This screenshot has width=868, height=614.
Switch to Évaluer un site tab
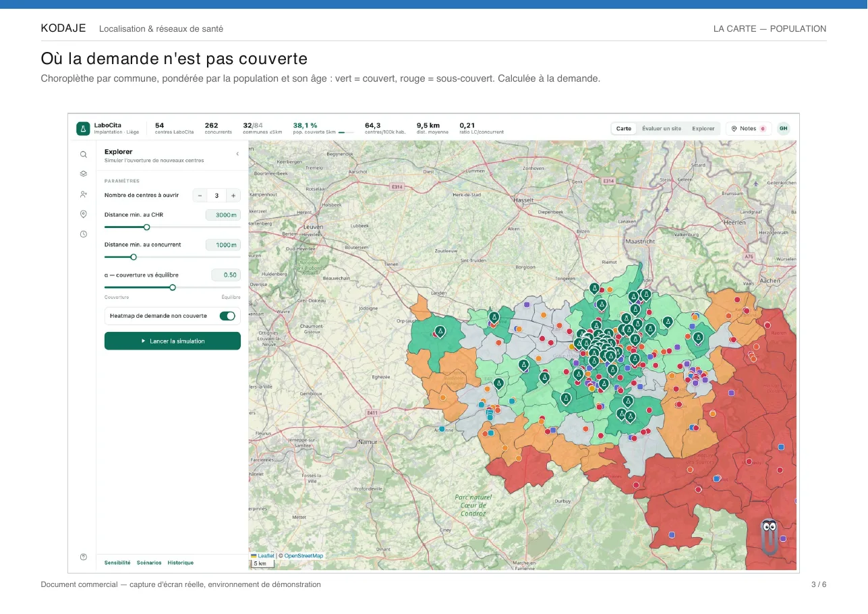click(x=661, y=128)
